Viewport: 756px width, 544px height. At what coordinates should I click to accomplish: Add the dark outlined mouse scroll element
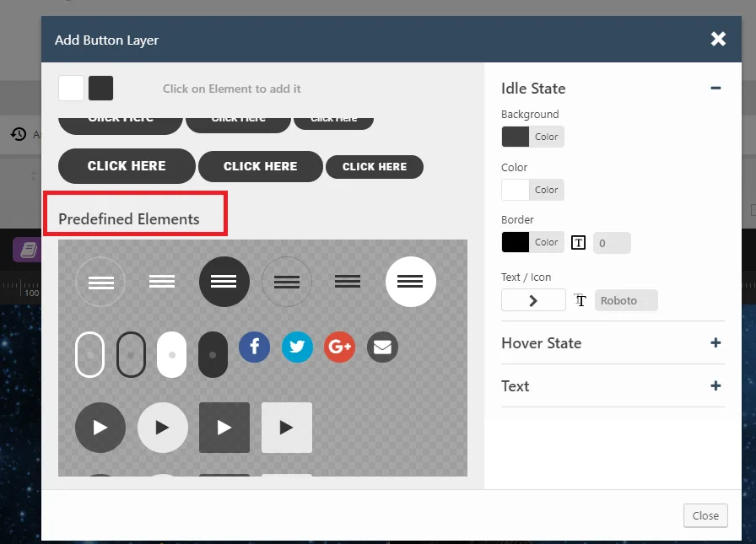131,354
